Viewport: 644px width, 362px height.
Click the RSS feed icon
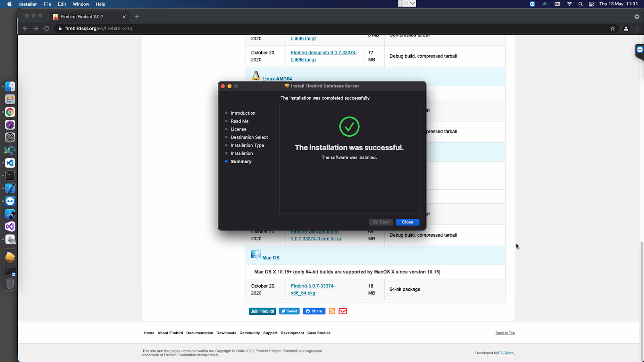click(332, 311)
